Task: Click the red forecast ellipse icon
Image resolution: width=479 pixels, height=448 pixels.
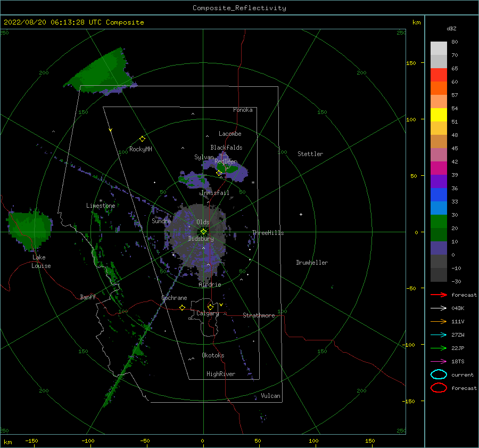Action: [439, 388]
